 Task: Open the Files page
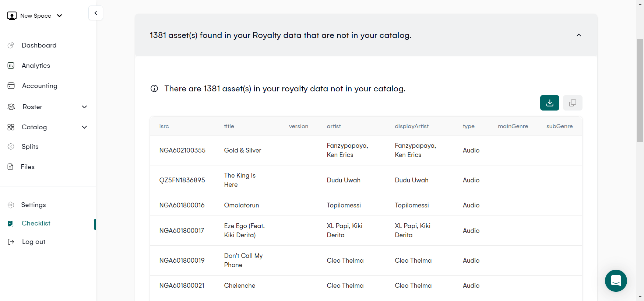[x=28, y=167]
